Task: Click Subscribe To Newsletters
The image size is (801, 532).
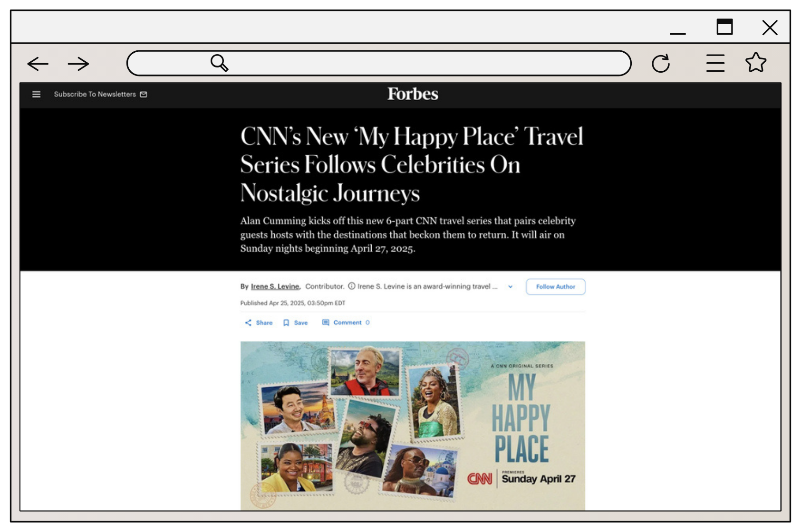Action: [95, 94]
